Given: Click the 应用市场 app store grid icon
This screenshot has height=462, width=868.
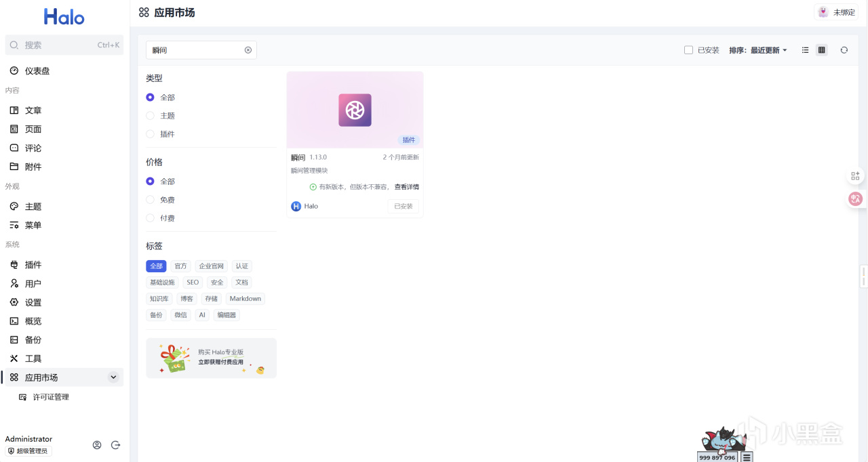Looking at the screenshot, I should (14, 377).
